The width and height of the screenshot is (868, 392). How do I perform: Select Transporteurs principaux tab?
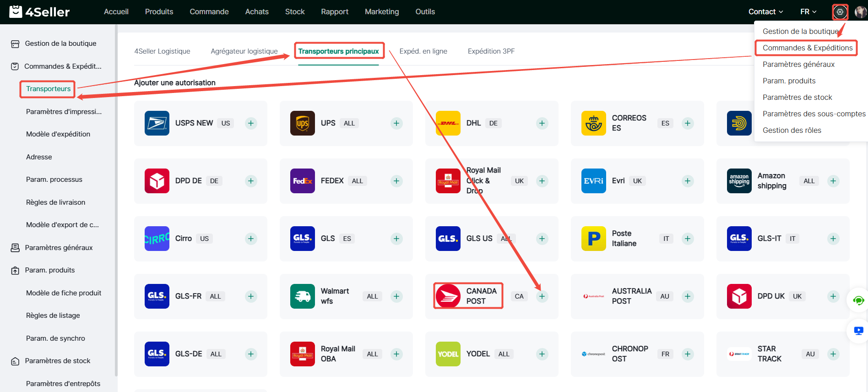(338, 51)
